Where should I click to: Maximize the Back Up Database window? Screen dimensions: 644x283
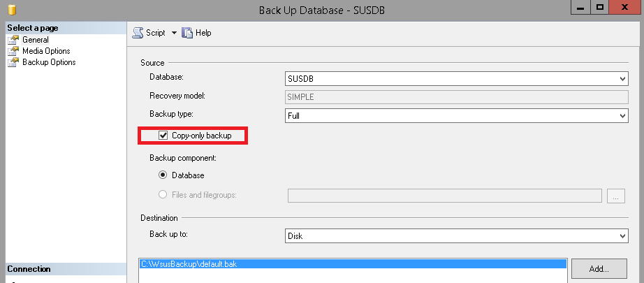(x=599, y=8)
